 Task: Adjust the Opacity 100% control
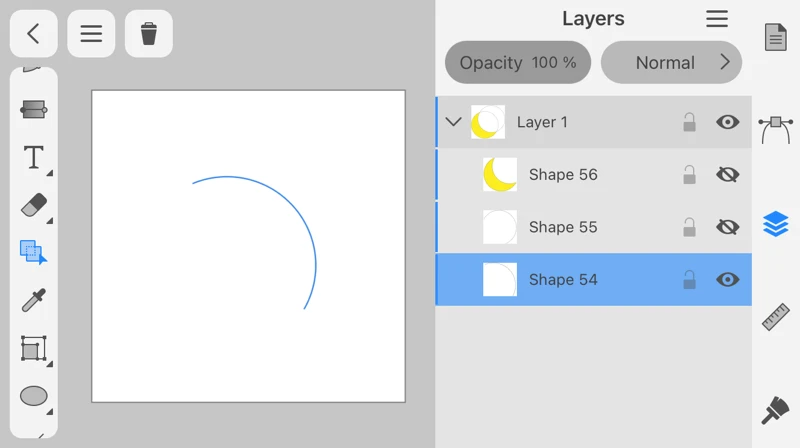(x=517, y=62)
